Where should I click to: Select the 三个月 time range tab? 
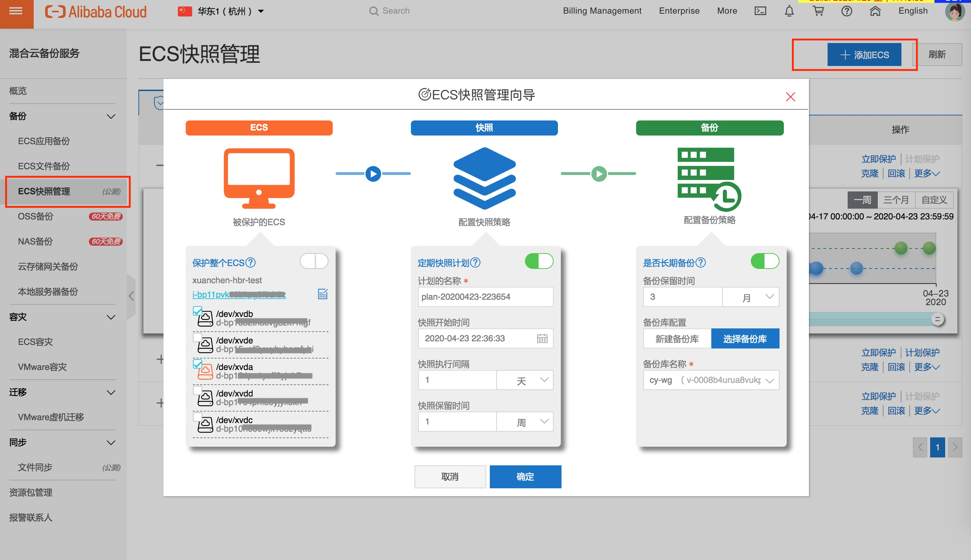coord(896,200)
